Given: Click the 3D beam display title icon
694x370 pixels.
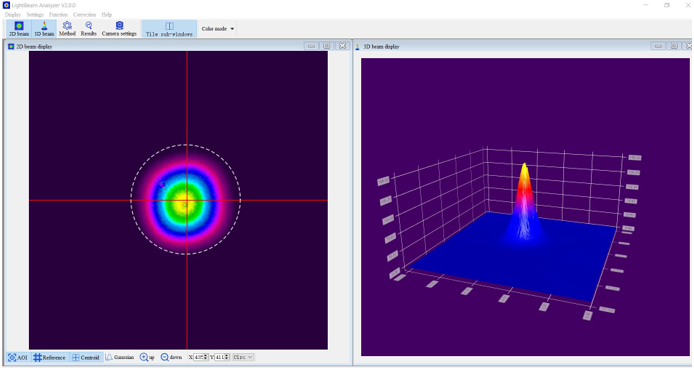Looking at the screenshot, I should (358, 46).
